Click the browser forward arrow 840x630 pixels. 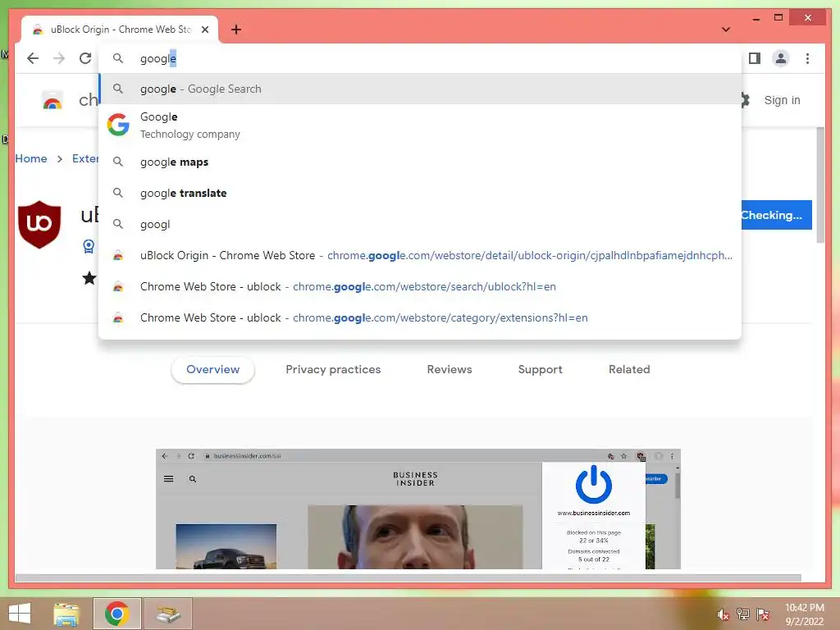59,58
